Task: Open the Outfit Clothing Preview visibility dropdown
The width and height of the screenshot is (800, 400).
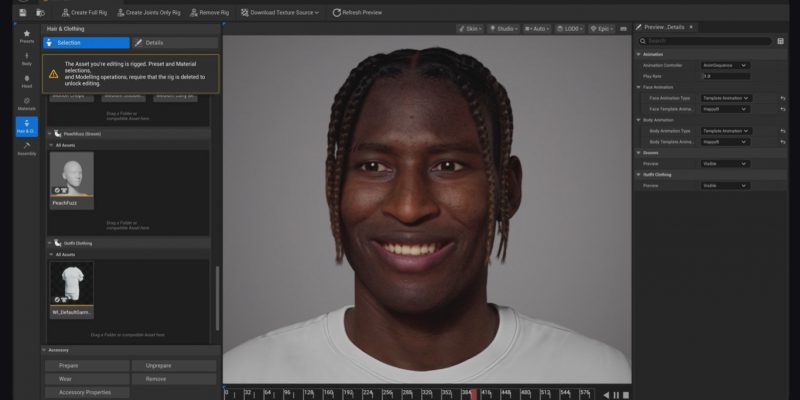Action: [x=725, y=186]
